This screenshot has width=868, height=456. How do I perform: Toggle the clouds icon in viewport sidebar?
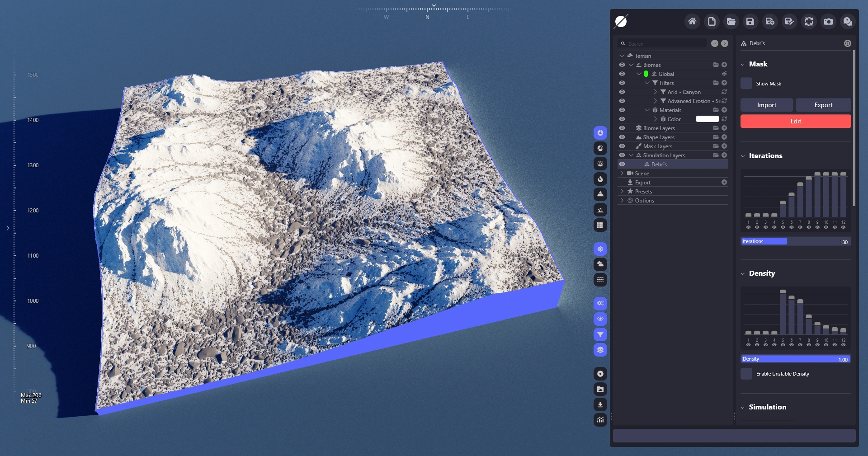point(600,264)
